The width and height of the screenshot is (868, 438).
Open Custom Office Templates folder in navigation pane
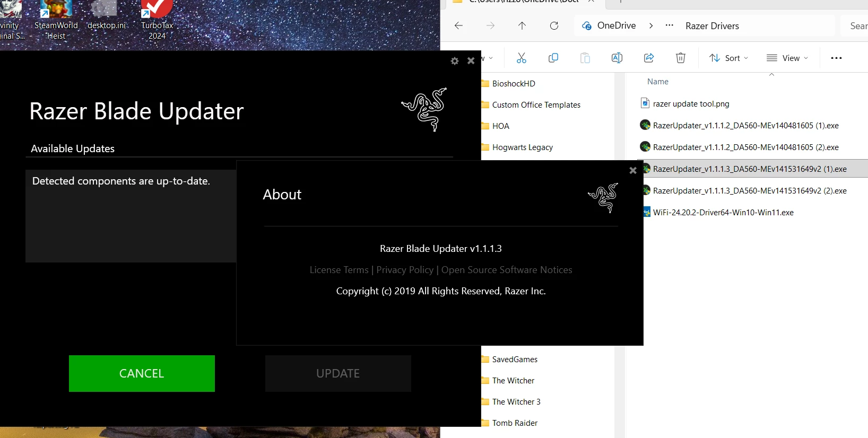[x=536, y=105]
